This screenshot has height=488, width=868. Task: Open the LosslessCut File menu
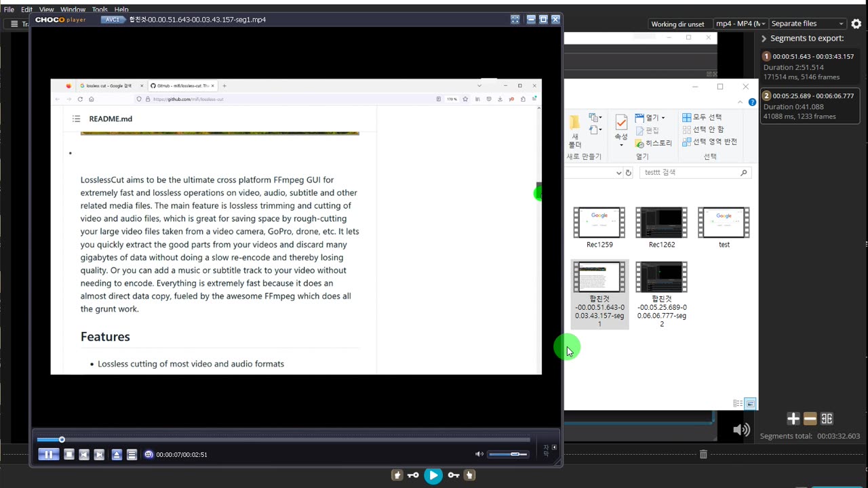tap(9, 9)
